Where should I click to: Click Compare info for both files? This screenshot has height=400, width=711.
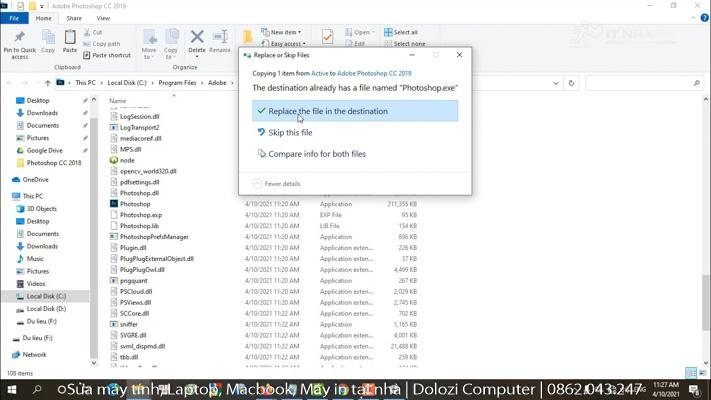tap(316, 154)
